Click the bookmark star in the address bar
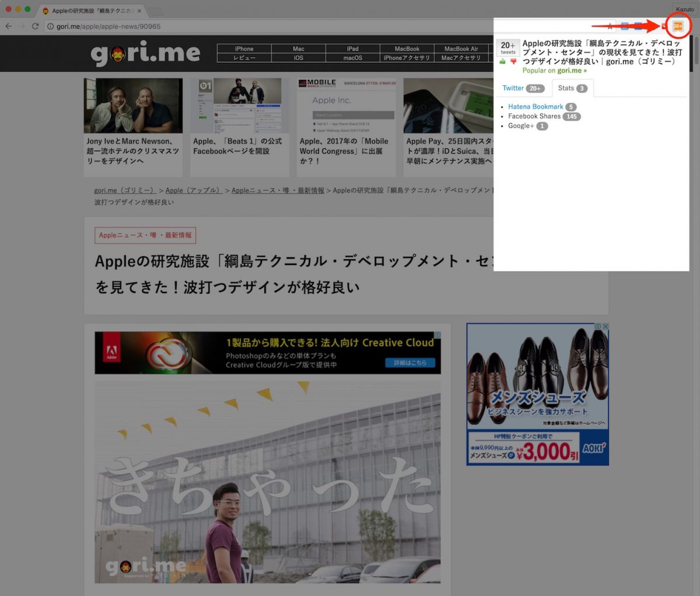Screen dimensions: 700x596 pyautogui.click(x=609, y=26)
